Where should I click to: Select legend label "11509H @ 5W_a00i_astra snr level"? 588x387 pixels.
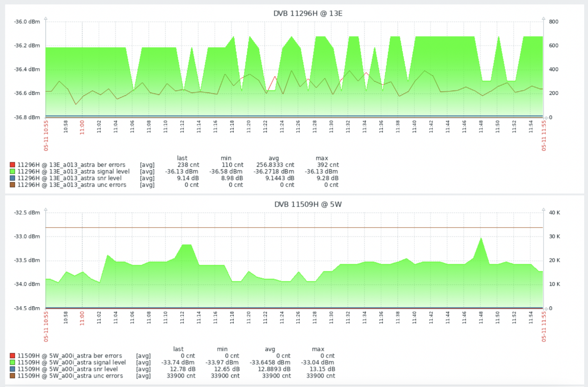68,369
